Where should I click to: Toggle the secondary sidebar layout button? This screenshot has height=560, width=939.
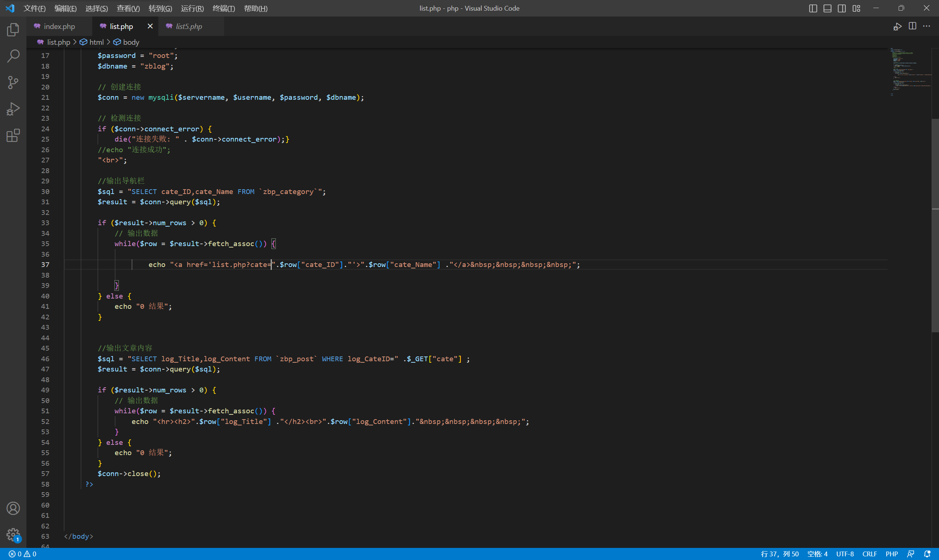pos(842,8)
